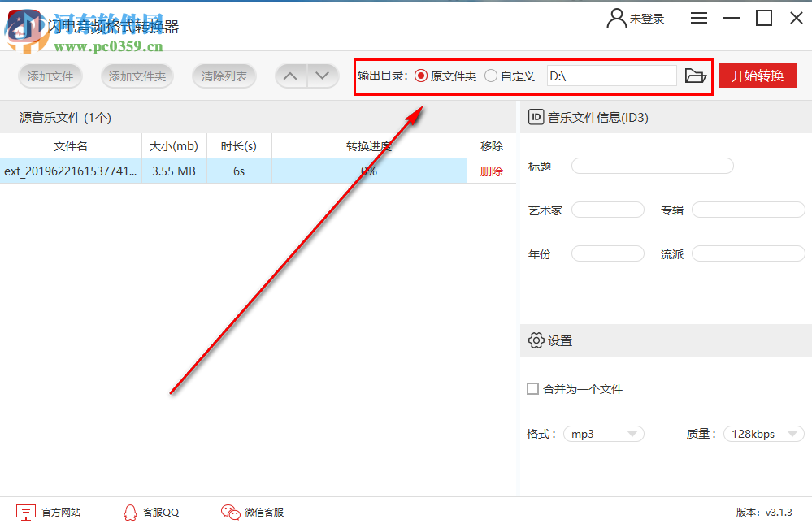Open 微信客服 WeChat support
The image size is (812, 528).
[228, 513]
